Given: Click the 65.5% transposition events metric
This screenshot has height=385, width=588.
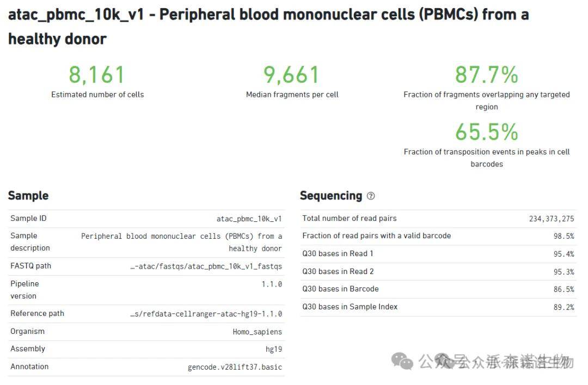Looking at the screenshot, I should [x=486, y=132].
